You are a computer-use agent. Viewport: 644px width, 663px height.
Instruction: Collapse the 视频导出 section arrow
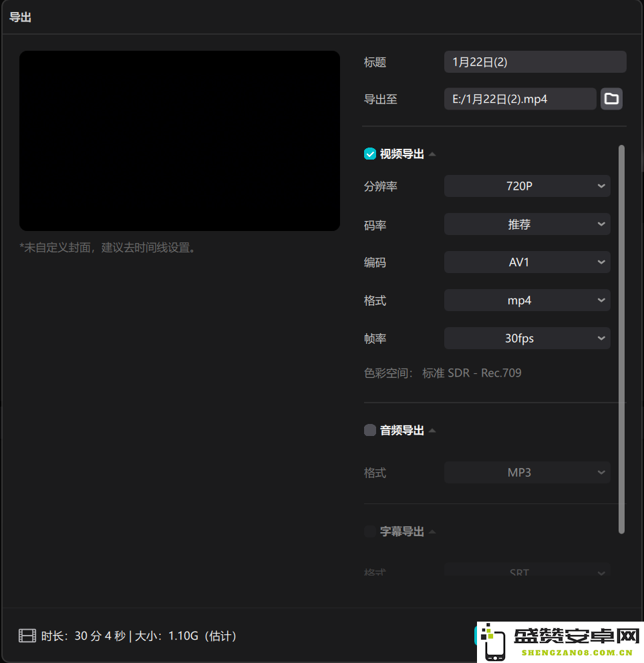pos(432,154)
